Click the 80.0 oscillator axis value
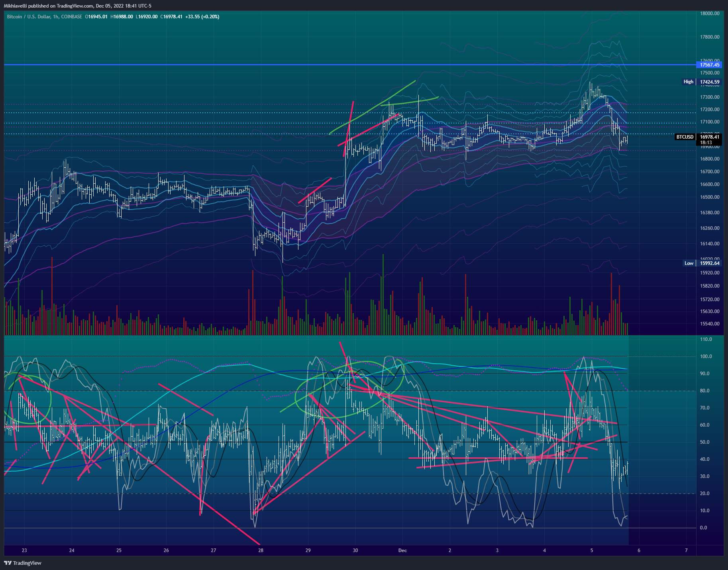This screenshot has width=728, height=570. click(x=705, y=391)
